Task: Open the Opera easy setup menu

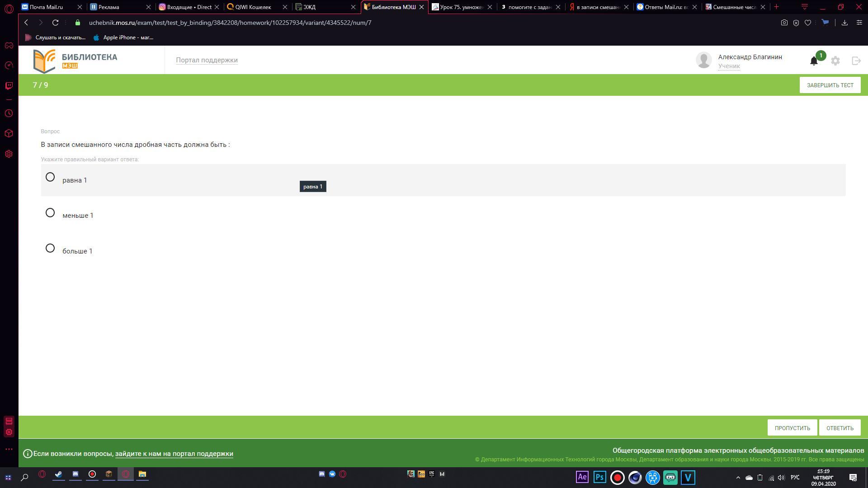Action: [859, 23]
